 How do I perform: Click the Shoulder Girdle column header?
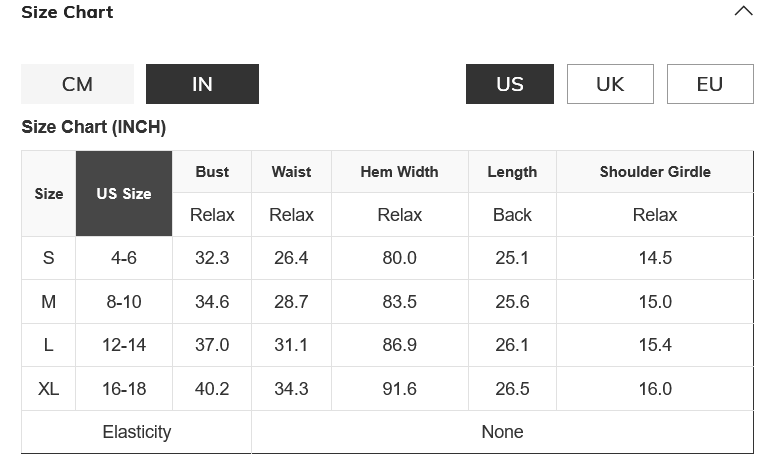tap(655, 172)
